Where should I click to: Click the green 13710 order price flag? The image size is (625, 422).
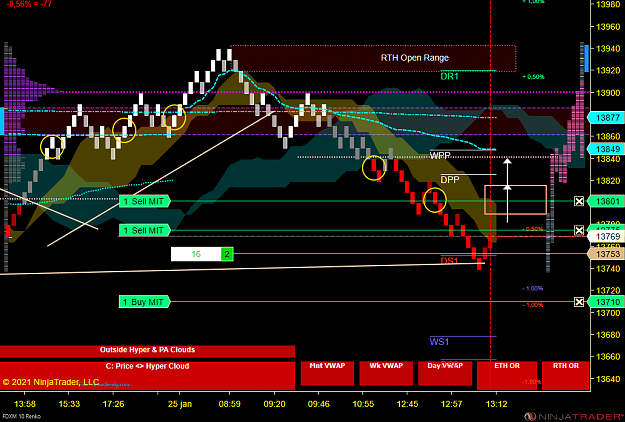tap(606, 302)
